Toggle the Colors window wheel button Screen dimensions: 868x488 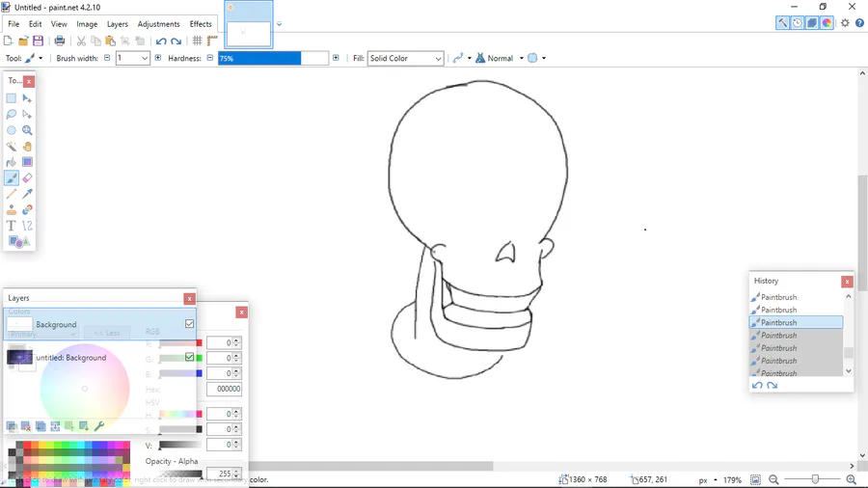tap(827, 23)
